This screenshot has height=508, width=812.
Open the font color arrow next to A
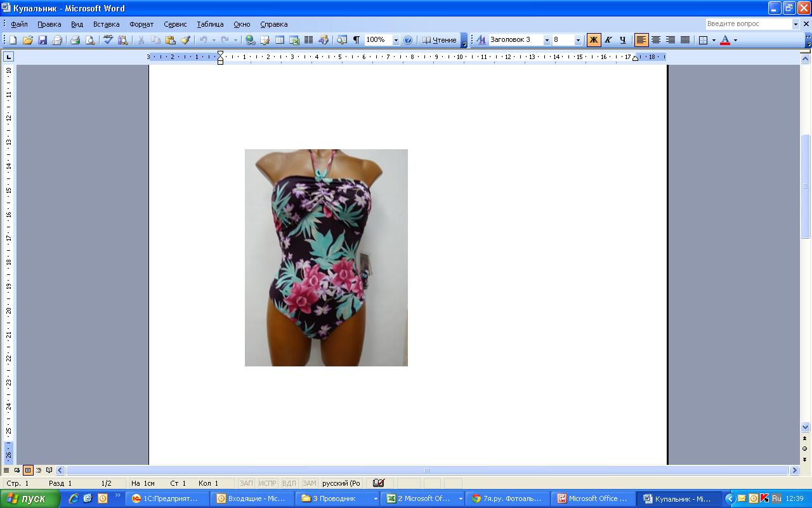tap(735, 40)
